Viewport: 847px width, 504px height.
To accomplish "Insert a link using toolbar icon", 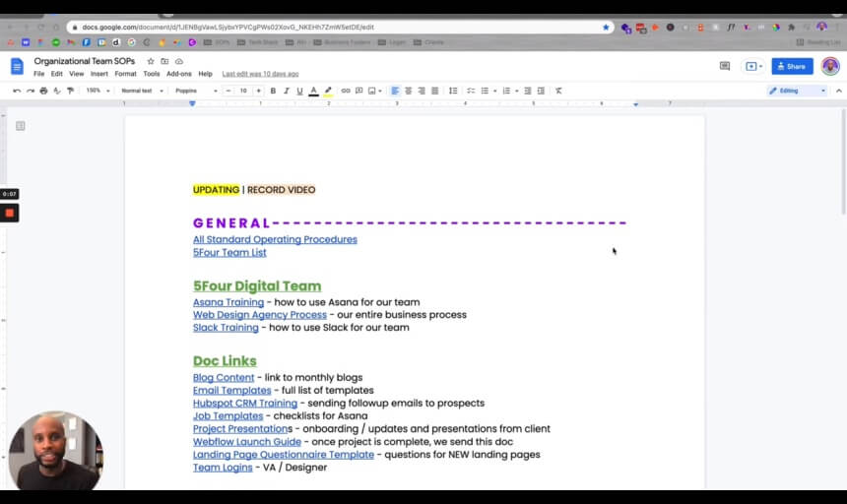I will click(x=346, y=91).
